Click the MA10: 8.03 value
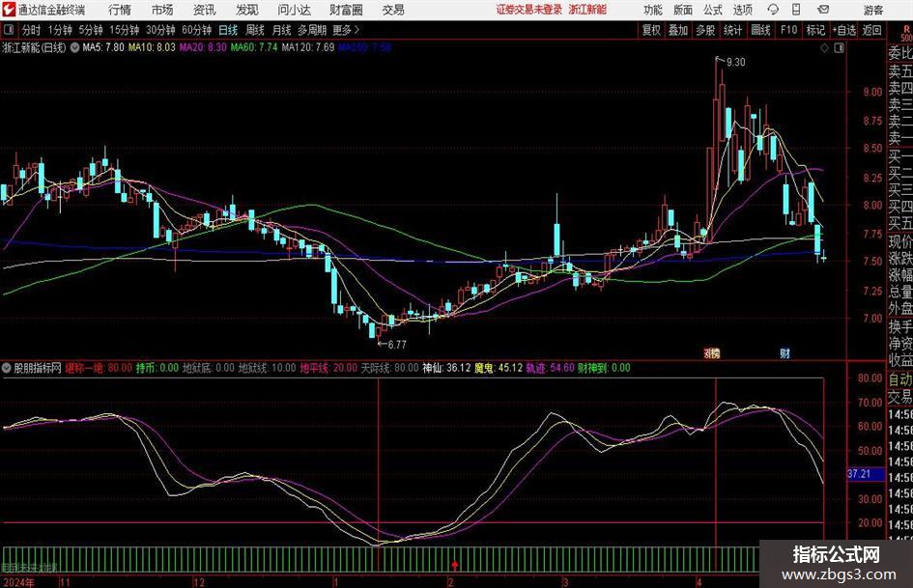913x588 pixels. 152,47
